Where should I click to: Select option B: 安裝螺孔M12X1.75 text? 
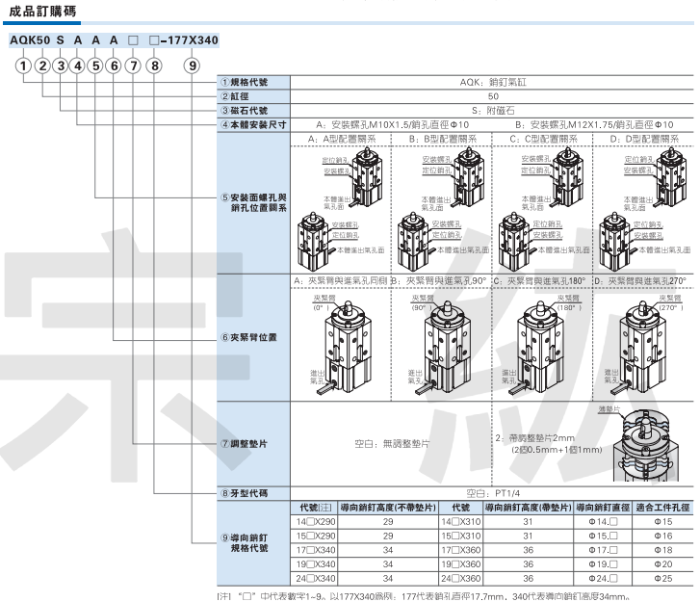point(594,125)
